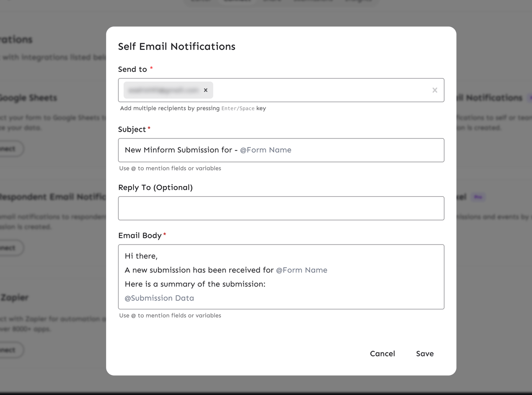Select the @Form Name mention in Subject
This screenshot has height=395, width=532.
tap(266, 150)
